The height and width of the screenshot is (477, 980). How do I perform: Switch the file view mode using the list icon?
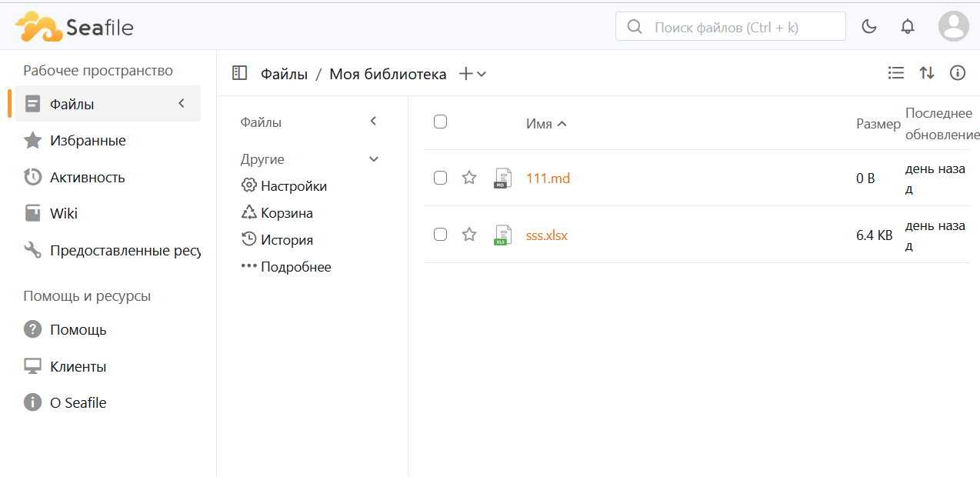[895, 73]
